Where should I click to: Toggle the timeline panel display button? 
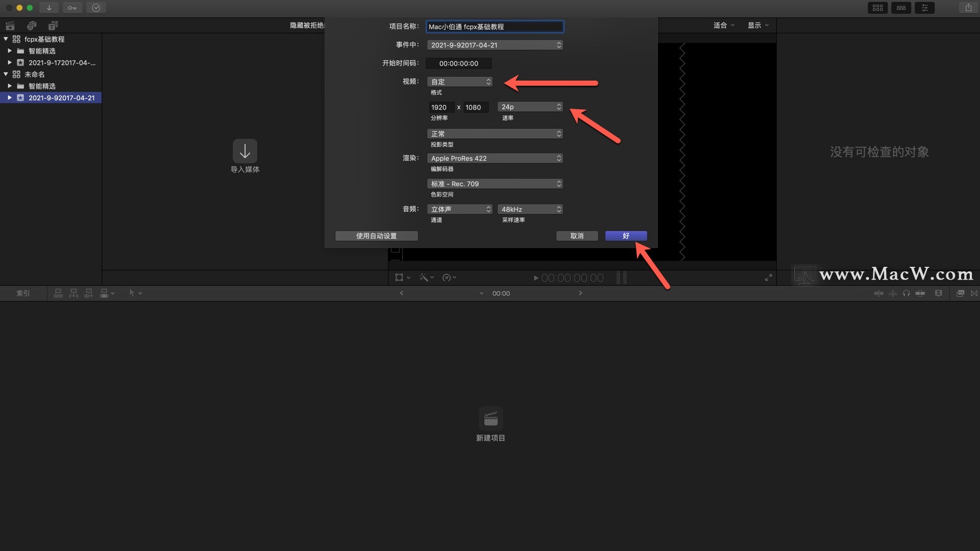coord(901,8)
